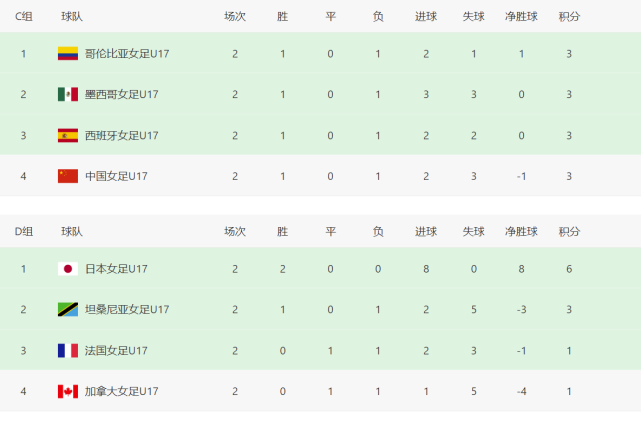Open 墨西哥女足U17 team link
The width and height of the screenshot is (641, 427).
click(121, 95)
